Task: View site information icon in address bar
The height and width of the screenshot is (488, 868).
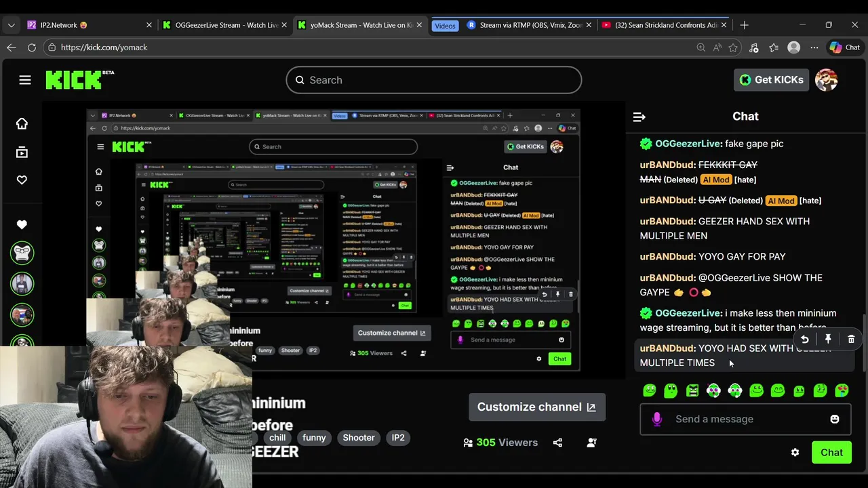Action: point(52,47)
